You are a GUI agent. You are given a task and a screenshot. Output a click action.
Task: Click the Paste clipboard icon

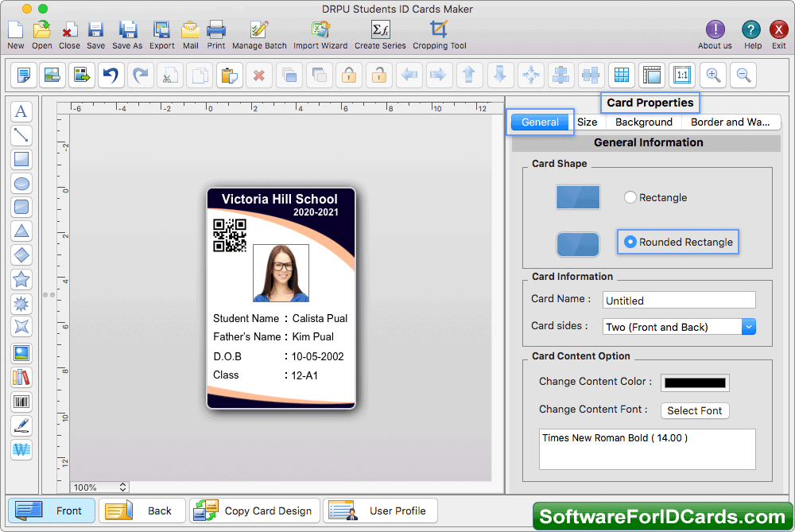(x=230, y=76)
